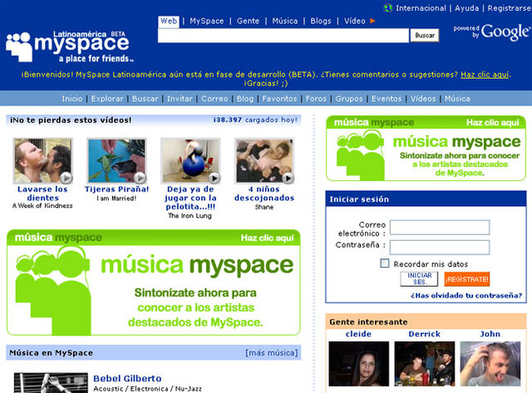Open Vídeos in navigation bar
The height and width of the screenshot is (393, 532).
[423, 99]
